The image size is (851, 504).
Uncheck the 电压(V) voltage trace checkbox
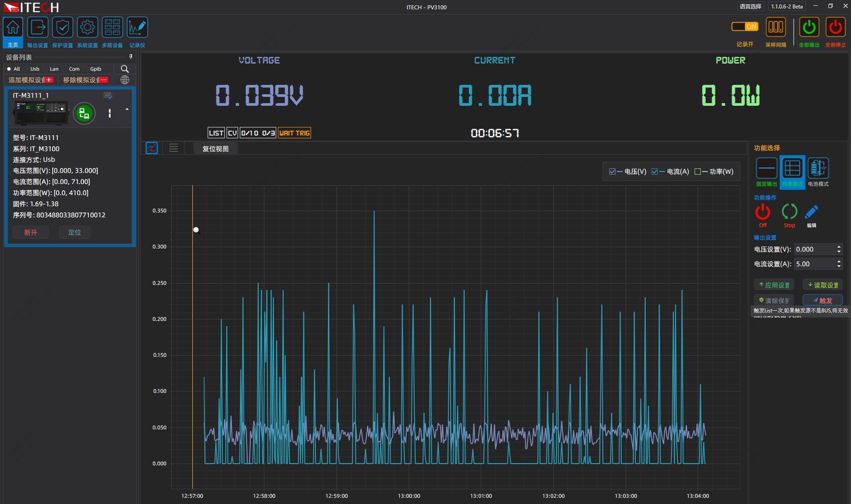(x=612, y=172)
